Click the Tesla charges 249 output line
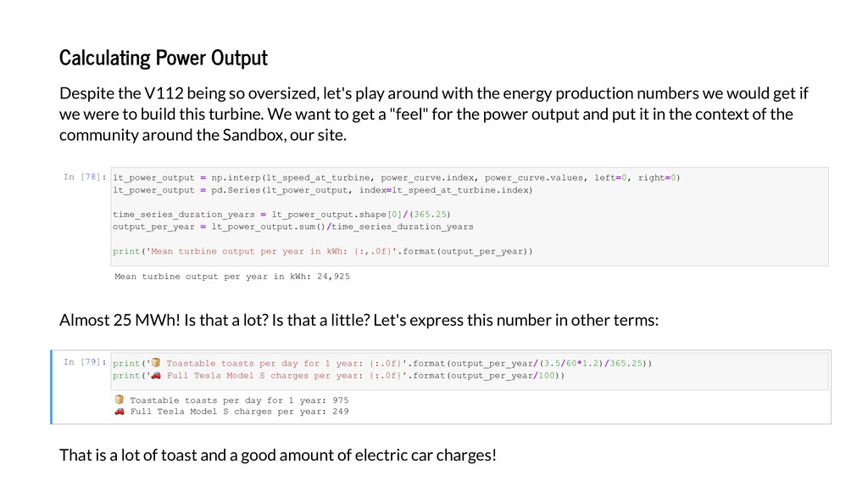 [231, 411]
